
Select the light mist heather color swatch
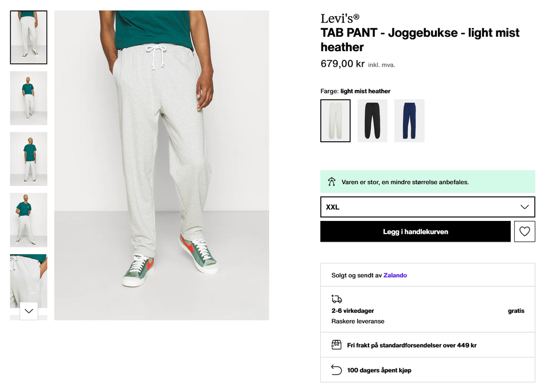click(x=335, y=121)
